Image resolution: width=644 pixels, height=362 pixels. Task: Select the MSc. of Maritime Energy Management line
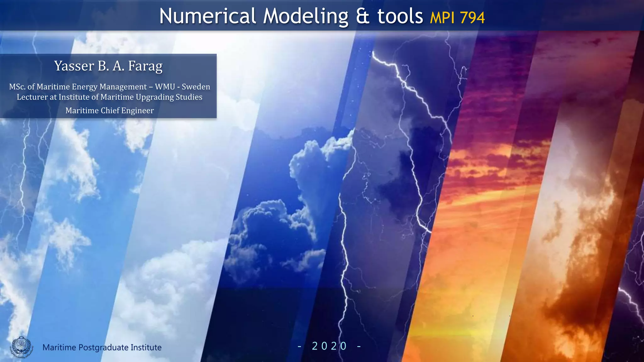(109, 87)
